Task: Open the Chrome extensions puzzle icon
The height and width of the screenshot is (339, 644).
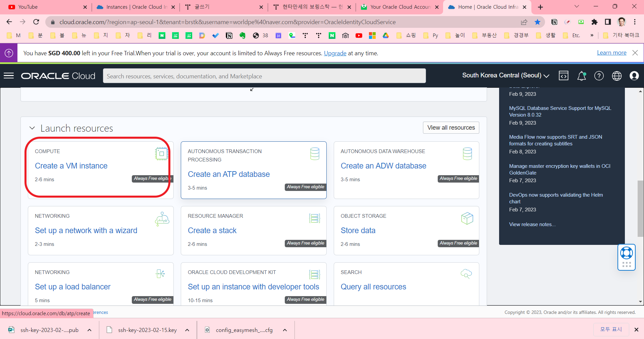Action: click(x=594, y=22)
